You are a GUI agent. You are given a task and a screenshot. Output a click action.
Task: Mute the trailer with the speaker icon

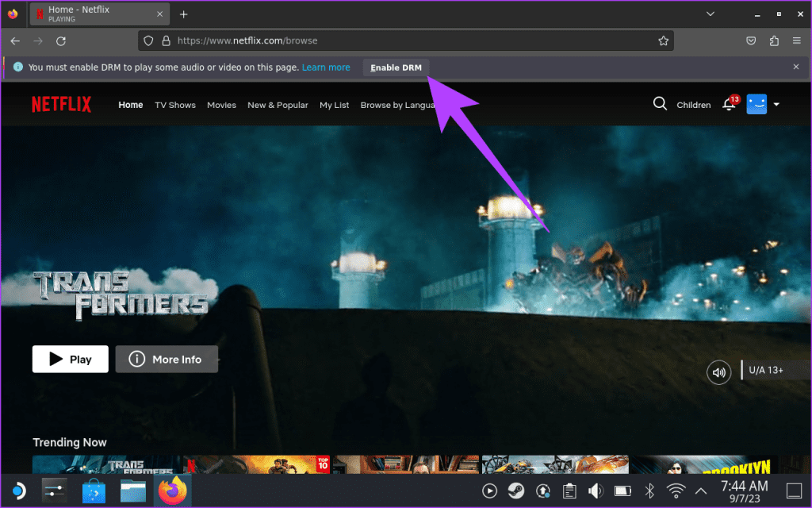(718, 371)
